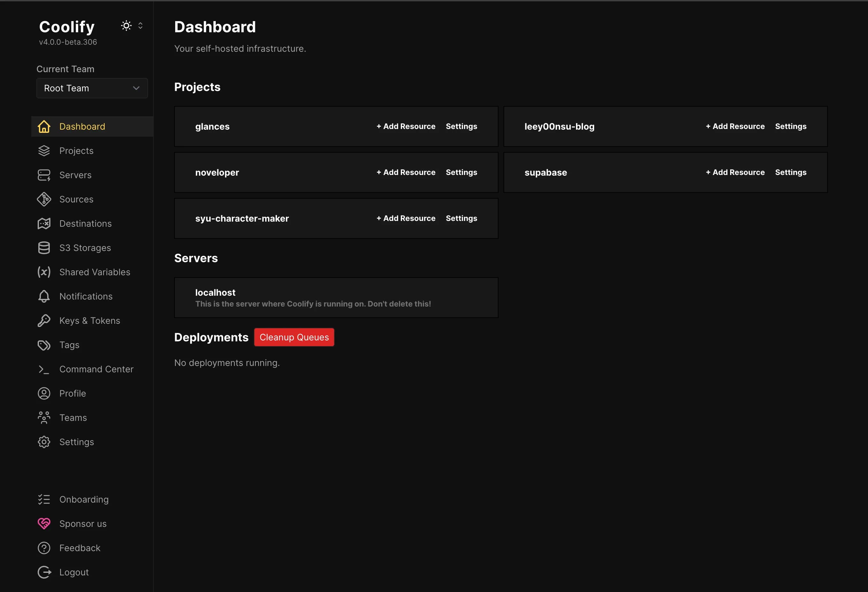This screenshot has height=592, width=868.
Task: Open the localhost server card
Action: point(336,298)
